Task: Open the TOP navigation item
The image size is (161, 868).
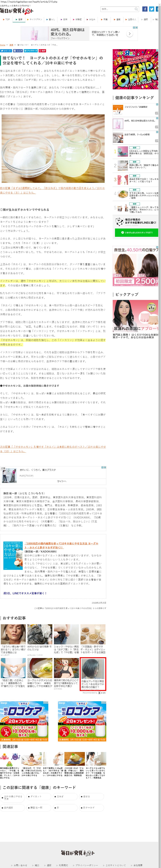Action: click(x=6, y=20)
